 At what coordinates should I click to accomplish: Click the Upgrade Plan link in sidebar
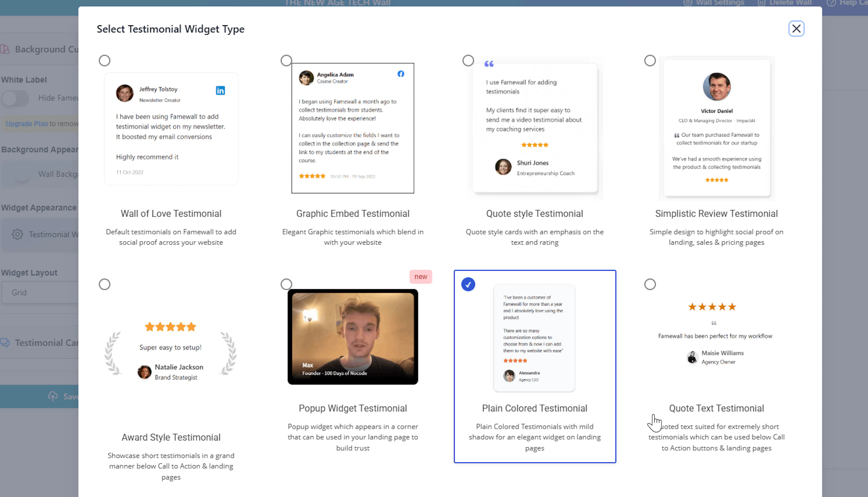pyautogui.click(x=27, y=123)
